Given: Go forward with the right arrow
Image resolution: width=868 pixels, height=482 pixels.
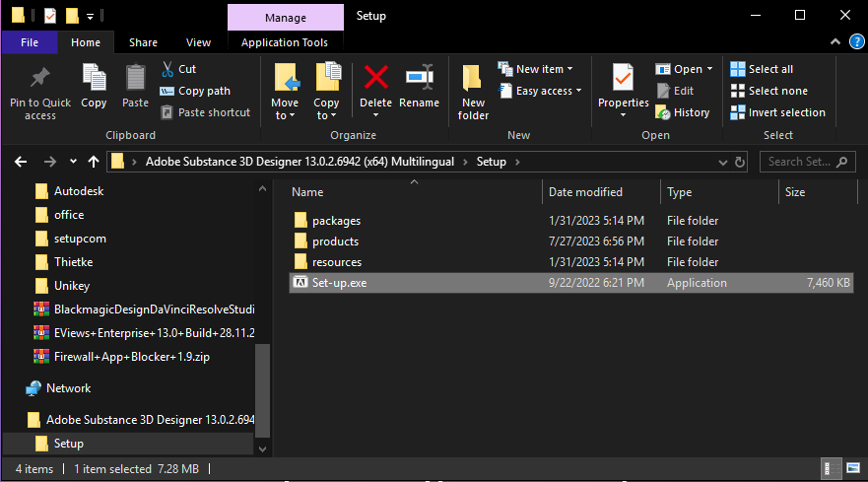Looking at the screenshot, I should 50,162.
